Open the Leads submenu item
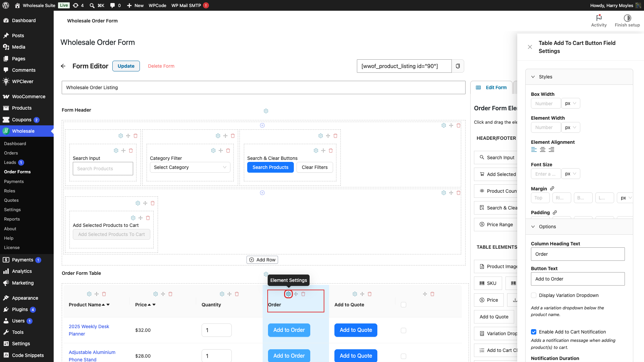Viewport: 644px width, 362px height. pyautogui.click(x=10, y=162)
